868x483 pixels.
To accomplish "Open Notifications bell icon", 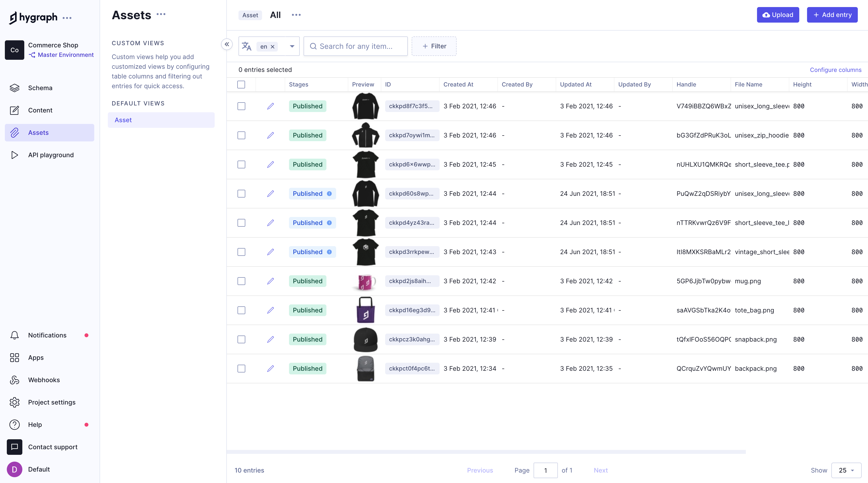I will (x=15, y=335).
